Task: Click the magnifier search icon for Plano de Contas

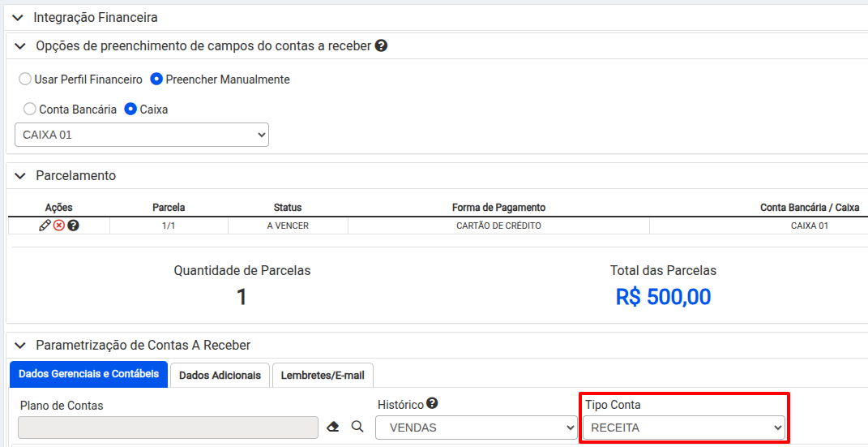Action: (357, 427)
